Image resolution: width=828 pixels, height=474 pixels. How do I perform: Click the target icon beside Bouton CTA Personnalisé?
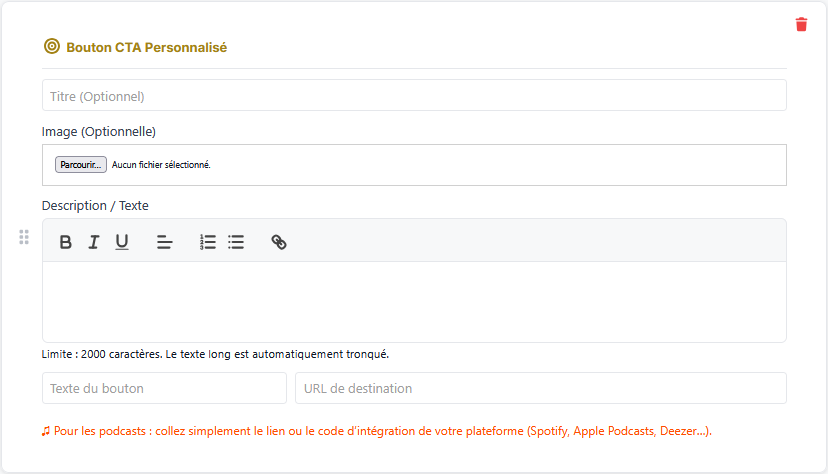(x=52, y=46)
